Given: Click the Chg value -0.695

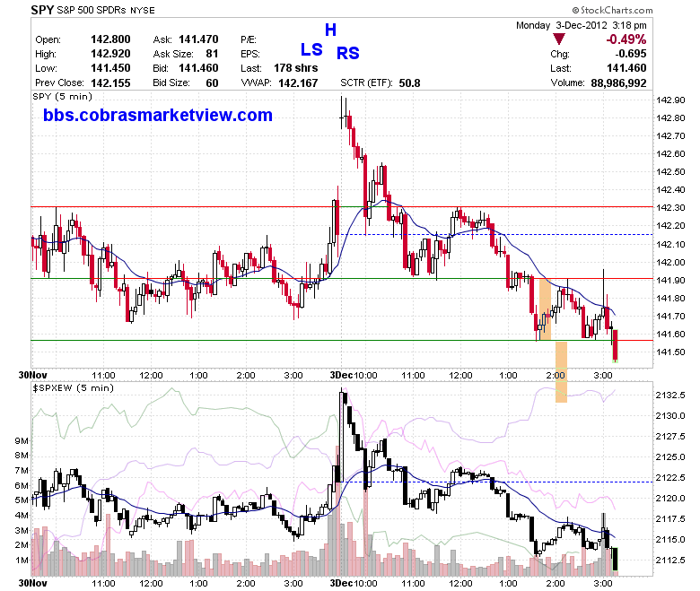Looking at the screenshot, I should coord(630,54).
